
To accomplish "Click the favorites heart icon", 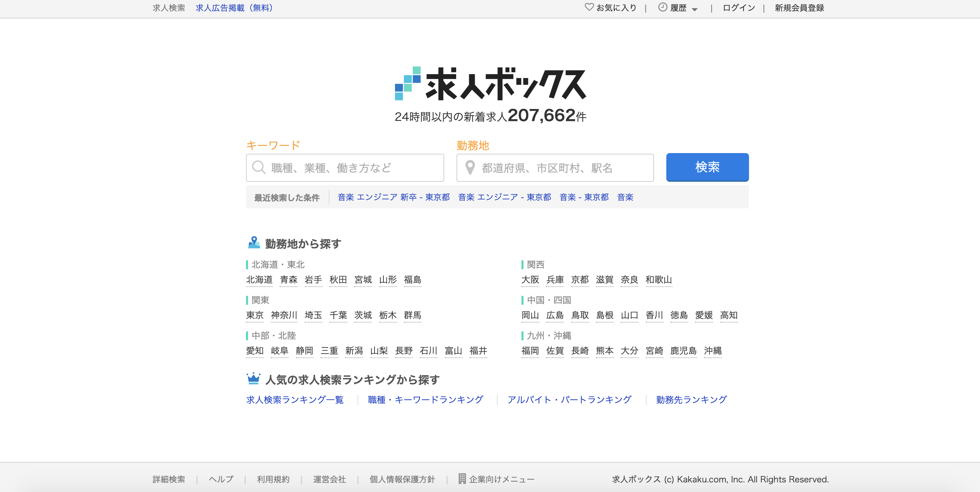I will point(589,7).
